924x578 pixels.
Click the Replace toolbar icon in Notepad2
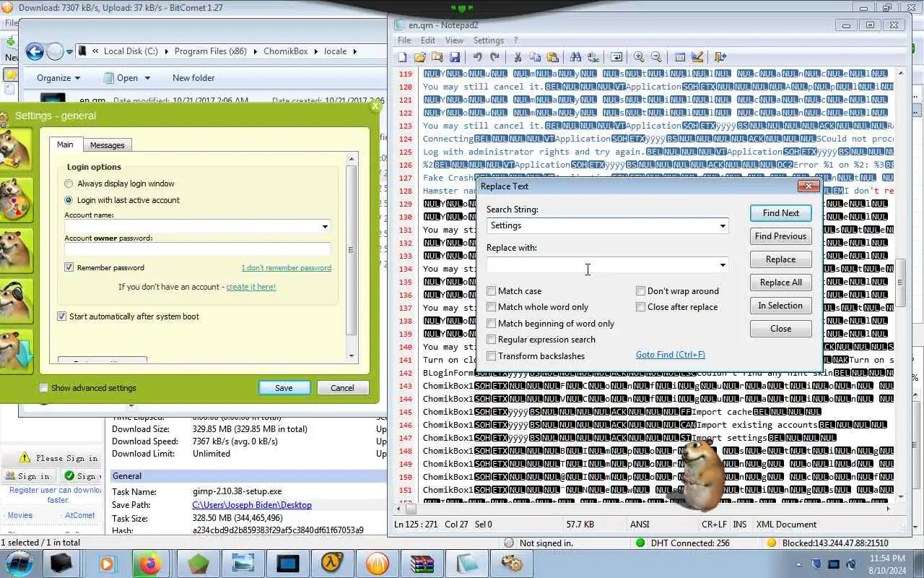pyautogui.click(x=593, y=57)
